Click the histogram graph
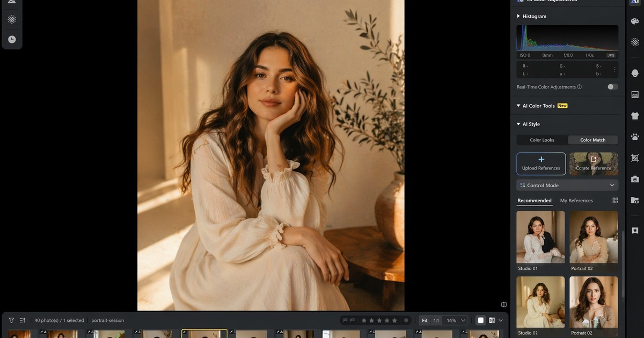 [567, 38]
